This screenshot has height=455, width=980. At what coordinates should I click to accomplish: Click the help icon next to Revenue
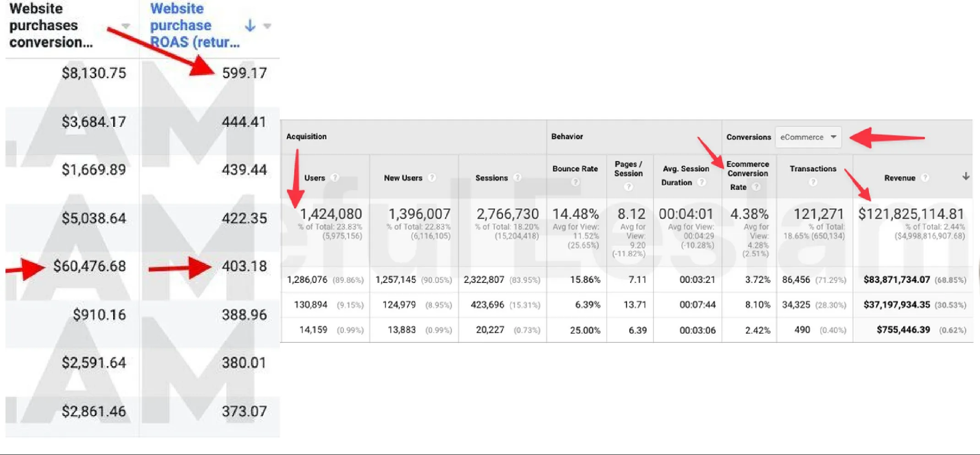pyautogui.click(x=925, y=178)
